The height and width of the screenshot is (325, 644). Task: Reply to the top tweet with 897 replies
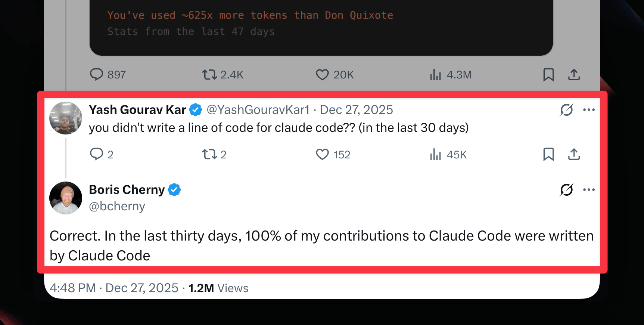pos(96,74)
